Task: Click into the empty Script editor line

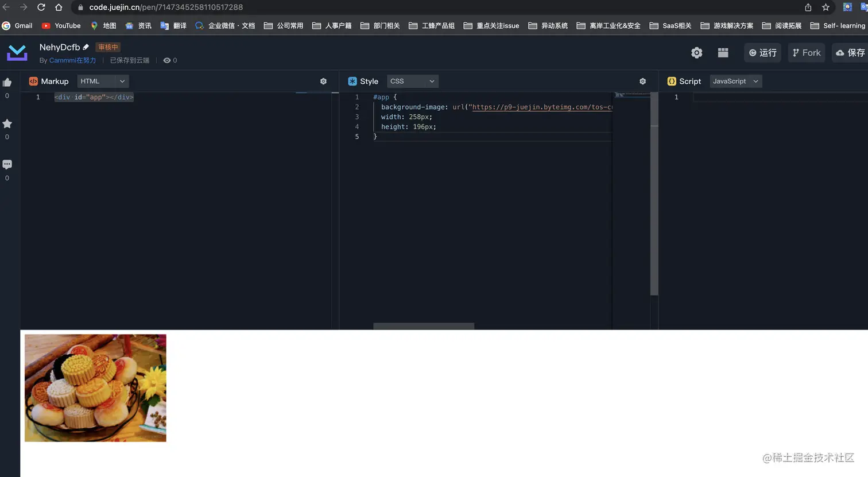Action: [780, 97]
